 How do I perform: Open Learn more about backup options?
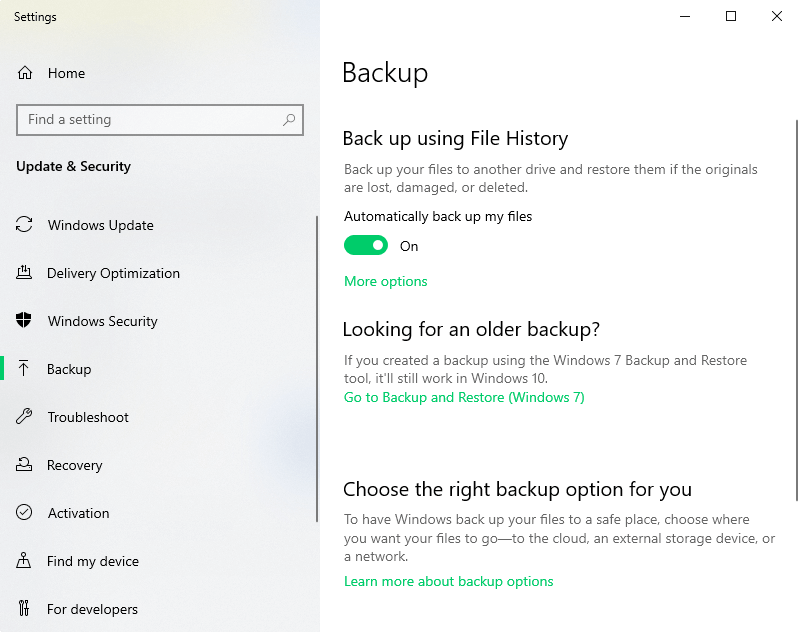click(449, 582)
